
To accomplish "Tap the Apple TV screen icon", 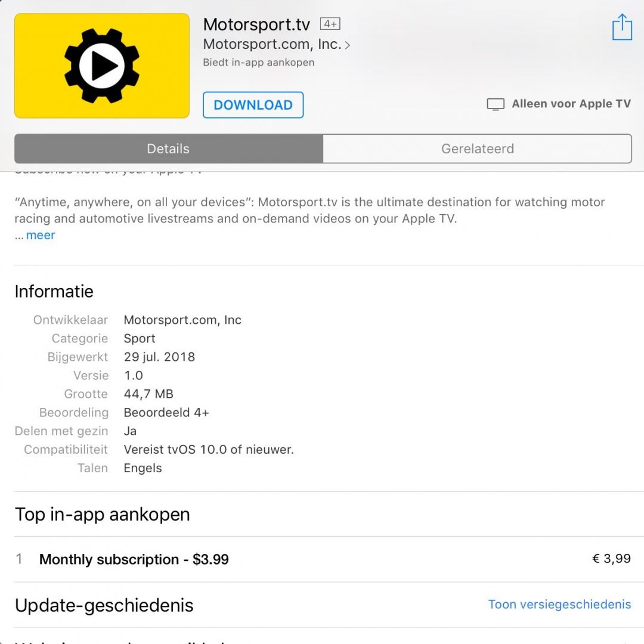I will pos(496,104).
